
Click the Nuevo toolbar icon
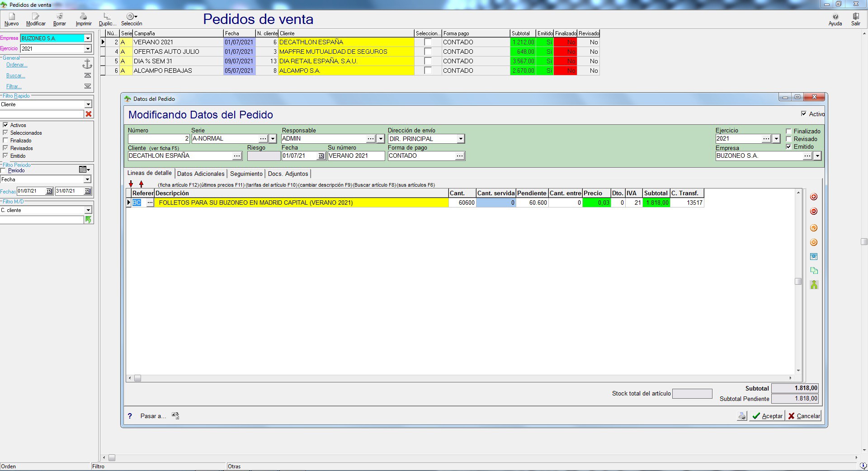pyautogui.click(x=11, y=16)
